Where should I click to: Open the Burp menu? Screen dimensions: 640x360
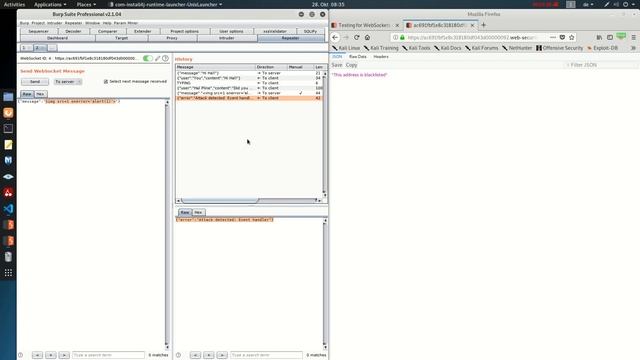coord(24,23)
